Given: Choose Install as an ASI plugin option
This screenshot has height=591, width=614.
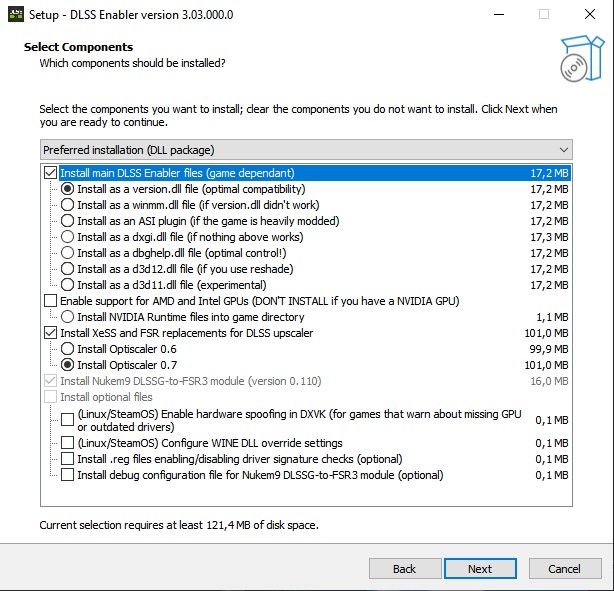Looking at the screenshot, I should click(67, 221).
